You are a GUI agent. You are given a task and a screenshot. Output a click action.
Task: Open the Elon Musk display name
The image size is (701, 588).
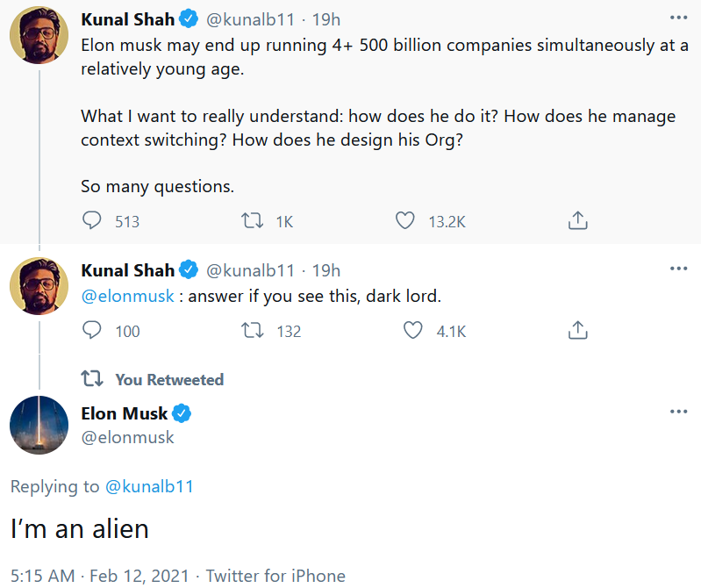125,413
